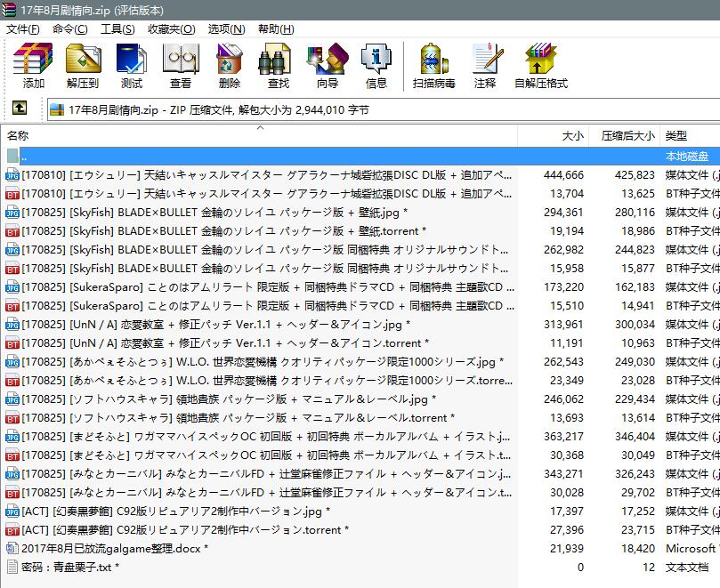This screenshot has height=588, width=720.
Task: Click the archive icon in address bar
Action: click(x=56, y=109)
